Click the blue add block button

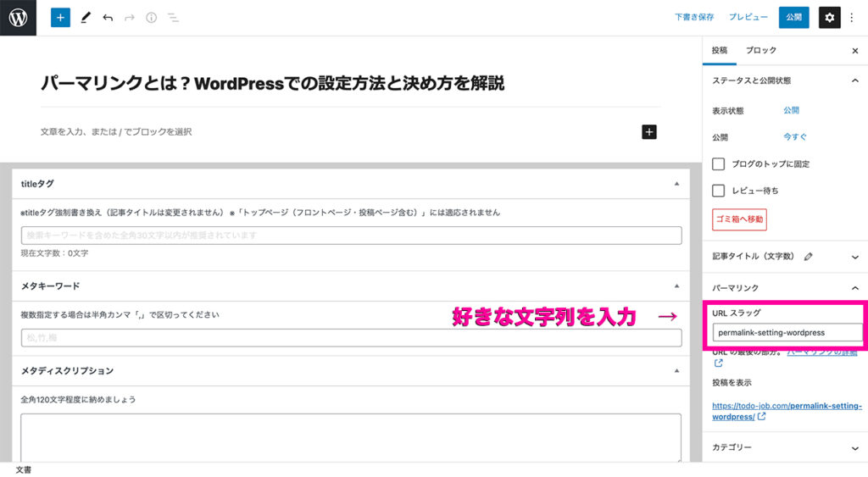pos(60,18)
